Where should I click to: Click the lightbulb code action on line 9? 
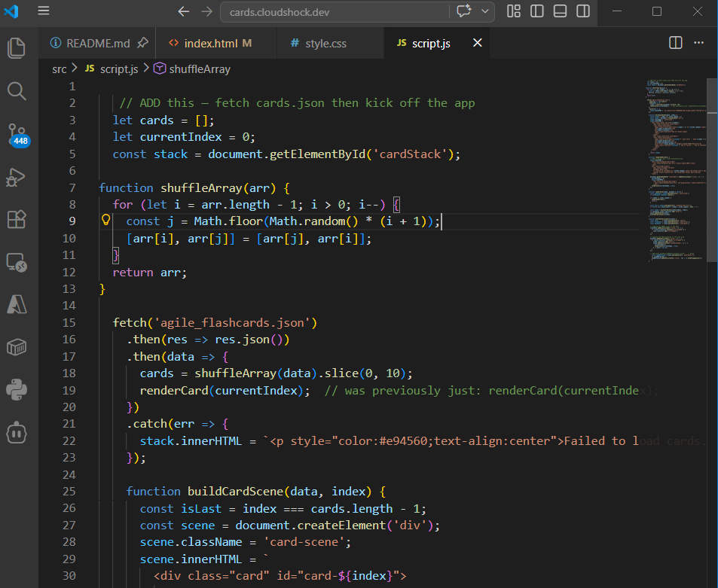pos(106,221)
